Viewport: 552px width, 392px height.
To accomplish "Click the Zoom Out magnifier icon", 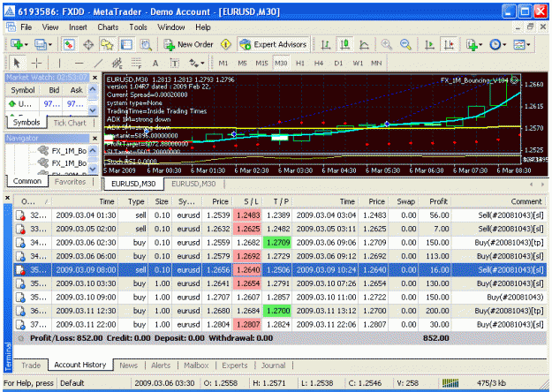I will [x=405, y=45].
